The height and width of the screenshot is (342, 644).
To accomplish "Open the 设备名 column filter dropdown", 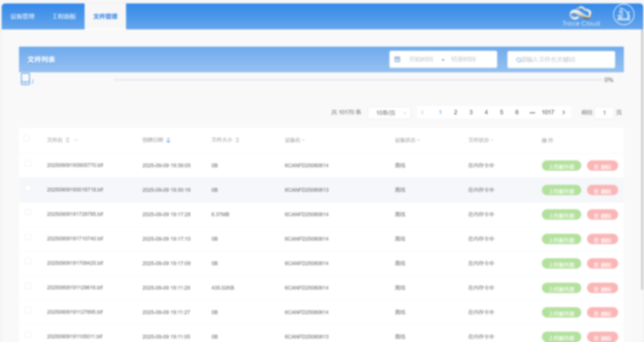I will [x=303, y=140].
